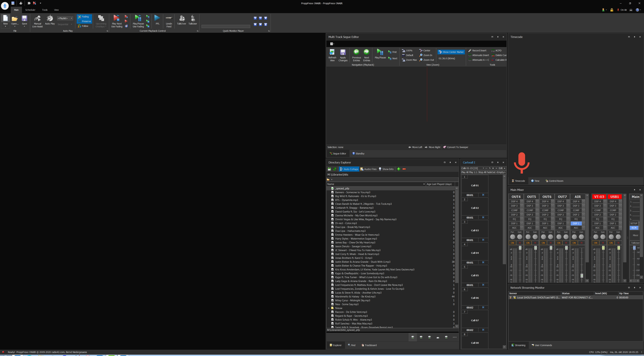Click the Auto Play stopwatch icon
Image resolution: width=644 pixels, height=356 pixels.
(50, 18)
